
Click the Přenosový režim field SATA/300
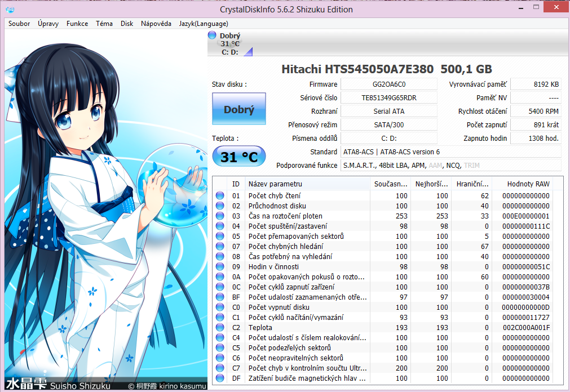[x=389, y=124]
